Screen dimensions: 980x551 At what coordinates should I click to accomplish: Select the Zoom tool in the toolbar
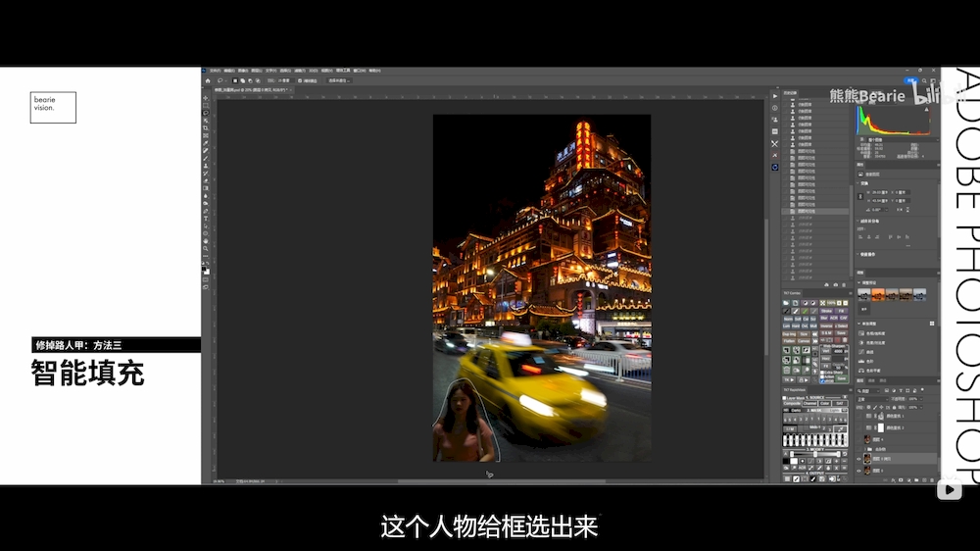206,248
